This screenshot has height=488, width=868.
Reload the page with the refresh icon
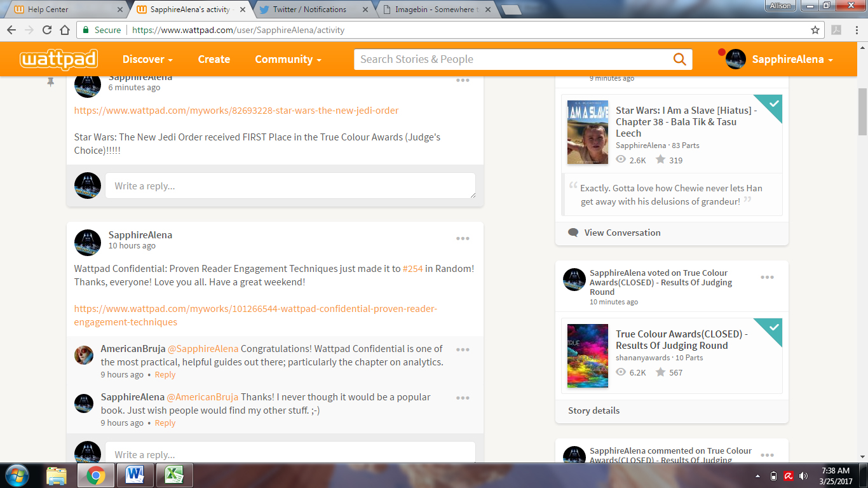coord(47,30)
